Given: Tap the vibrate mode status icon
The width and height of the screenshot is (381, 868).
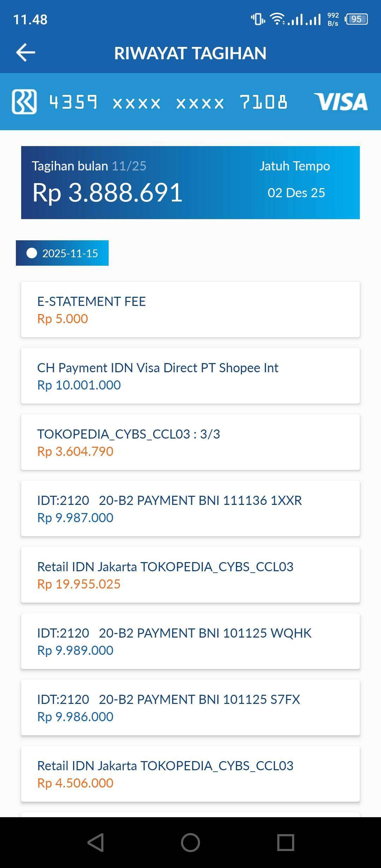Looking at the screenshot, I should [258, 19].
